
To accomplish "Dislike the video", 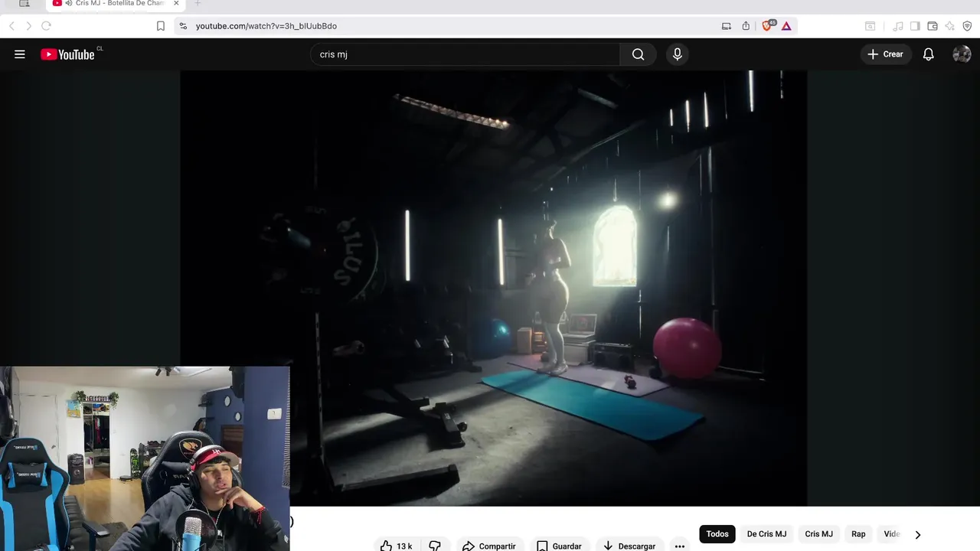I will click(x=434, y=546).
